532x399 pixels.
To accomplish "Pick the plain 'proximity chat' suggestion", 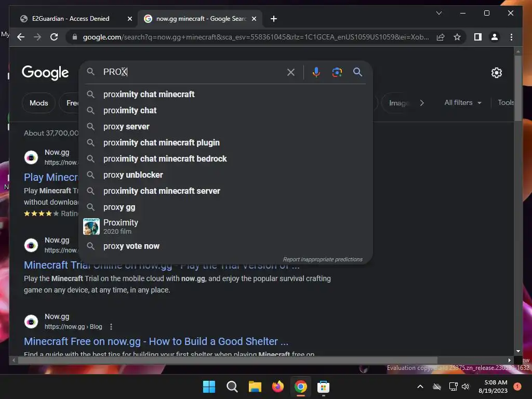I will 225,110.
